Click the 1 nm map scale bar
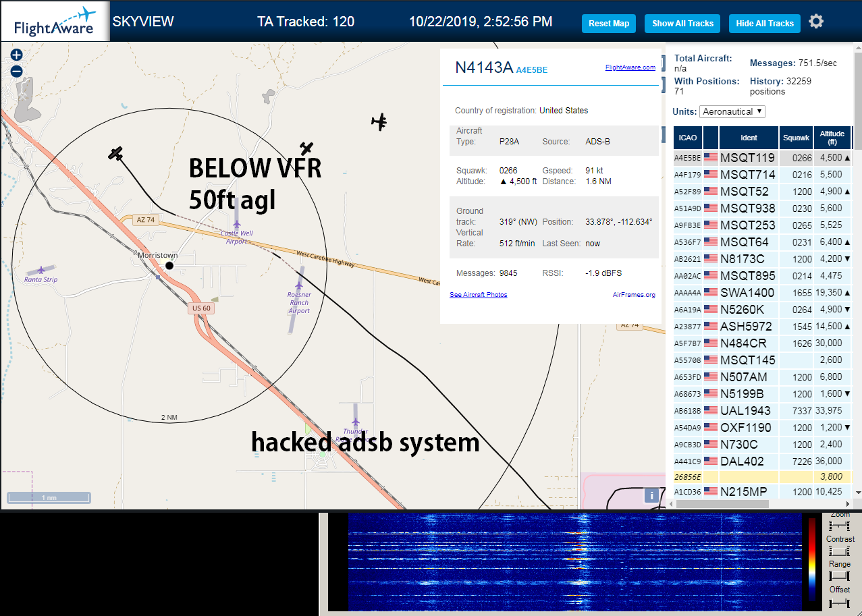 coord(49,498)
